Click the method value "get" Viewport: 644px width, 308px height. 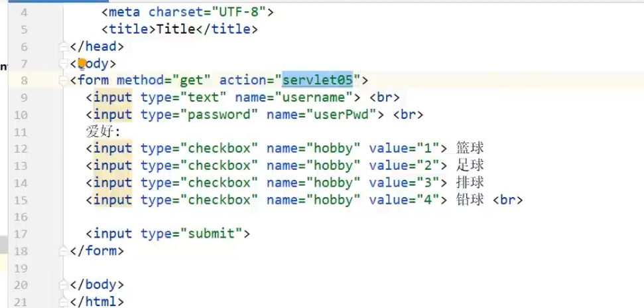click(191, 80)
